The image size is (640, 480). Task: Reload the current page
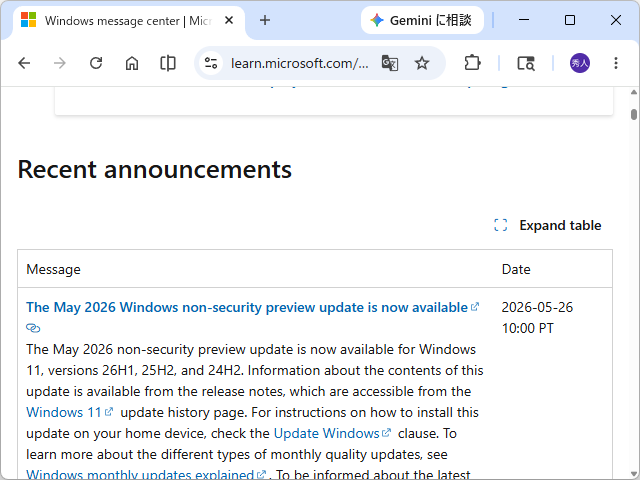pos(96,63)
